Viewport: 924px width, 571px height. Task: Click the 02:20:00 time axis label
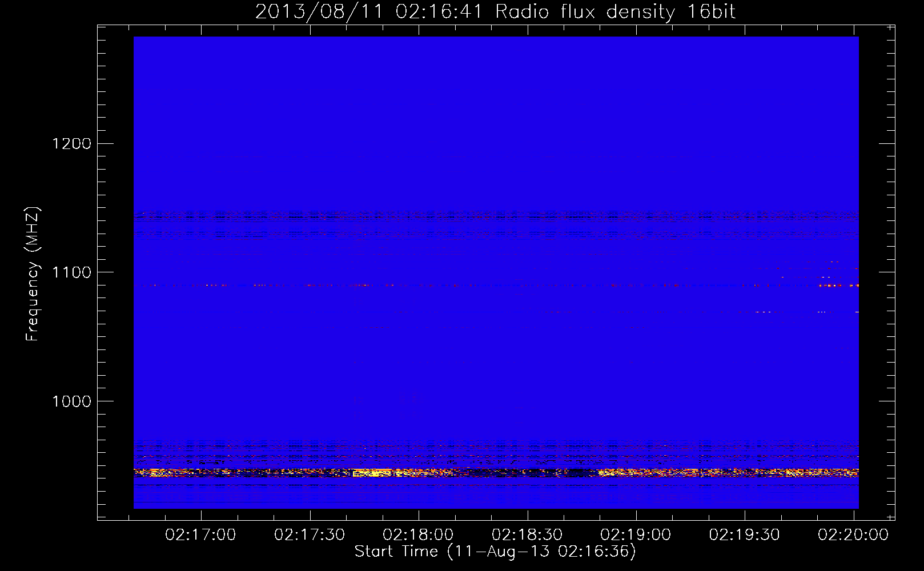[853, 535]
